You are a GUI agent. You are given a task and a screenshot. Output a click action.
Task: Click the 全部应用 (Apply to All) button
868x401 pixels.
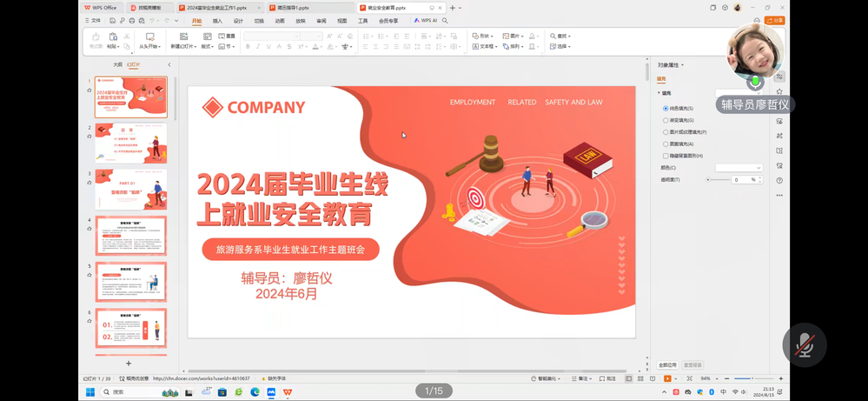point(667,365)
